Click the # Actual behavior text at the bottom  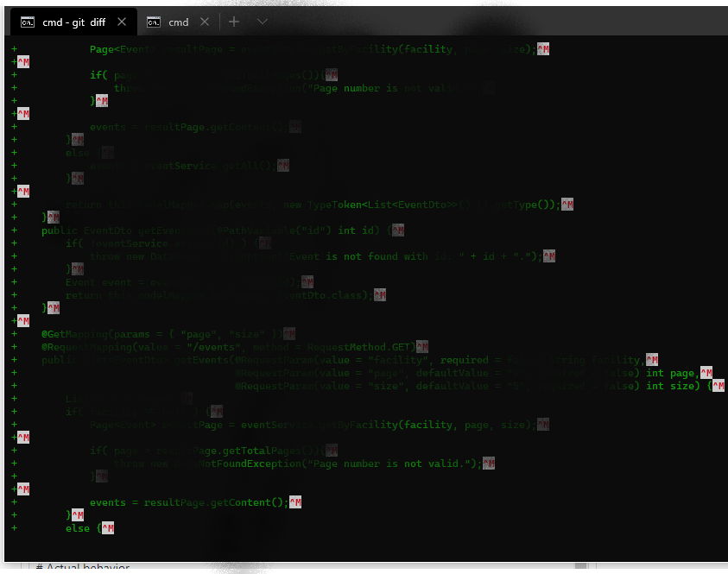pyautogui.click(x=84, y=566)
